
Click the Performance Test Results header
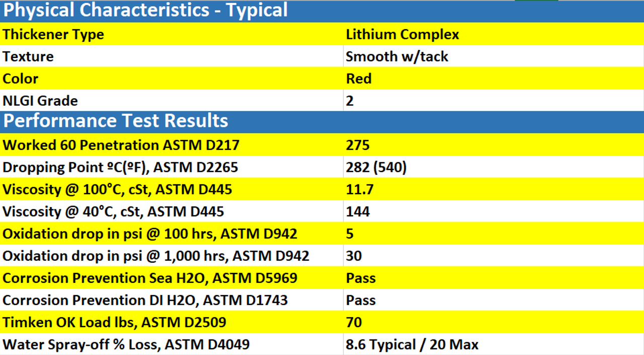[115, 121]
